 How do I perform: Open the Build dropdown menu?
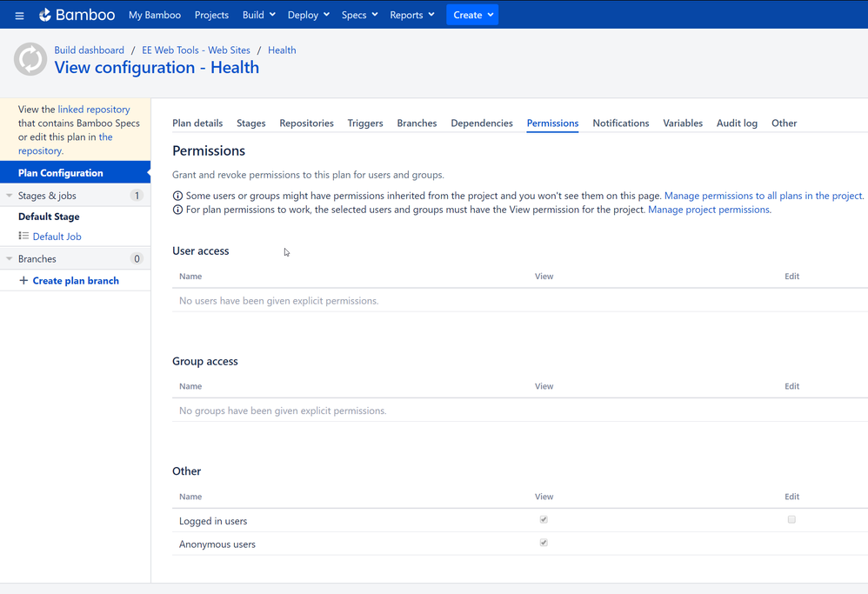tap(258, 15)
